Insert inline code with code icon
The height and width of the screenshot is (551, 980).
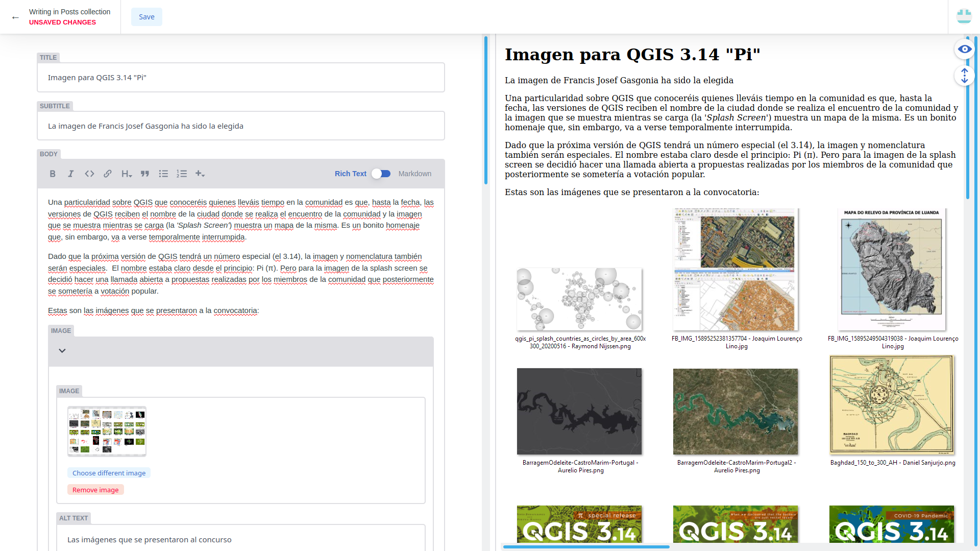89,174
